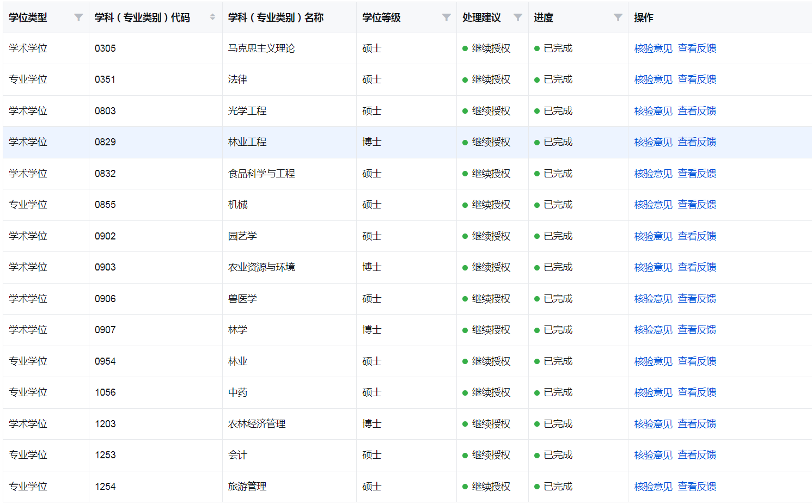Image resolution: width=812 pixels, height=504 pixels.
Task: Open filter icon in 处理建议 column header
Action: coord(518,17)
